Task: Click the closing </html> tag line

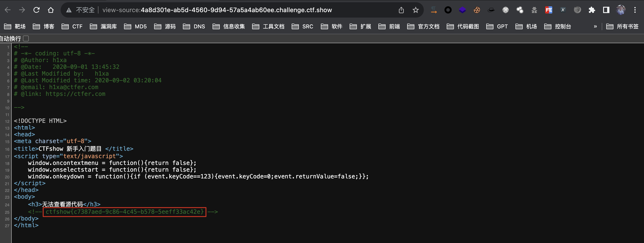Action: click(26, 225)
